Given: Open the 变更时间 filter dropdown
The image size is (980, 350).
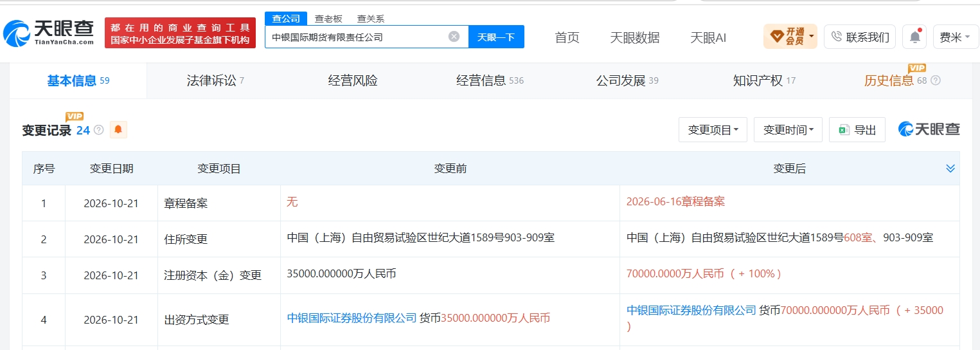Looking at the screenshot, I should [x=788, y=130].
